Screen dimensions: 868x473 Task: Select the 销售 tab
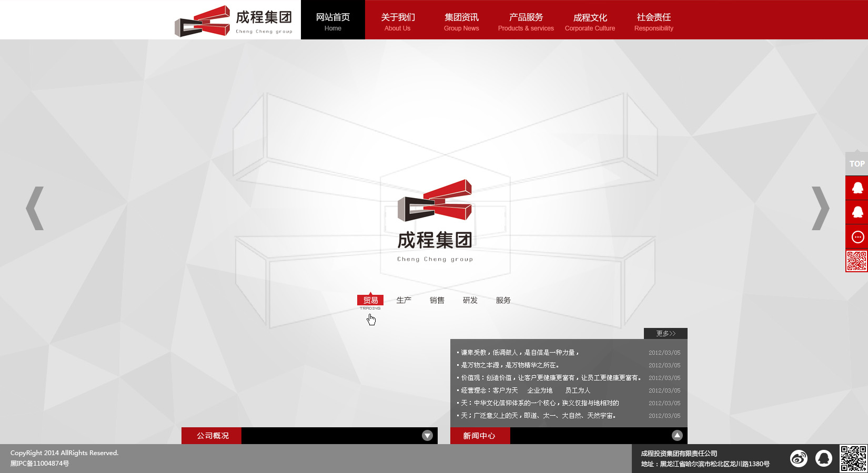coord(437,300)
